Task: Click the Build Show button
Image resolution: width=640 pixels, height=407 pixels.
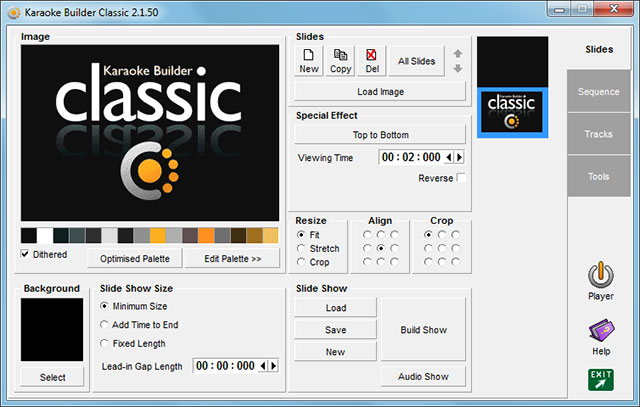Action: tap(423, 329)
